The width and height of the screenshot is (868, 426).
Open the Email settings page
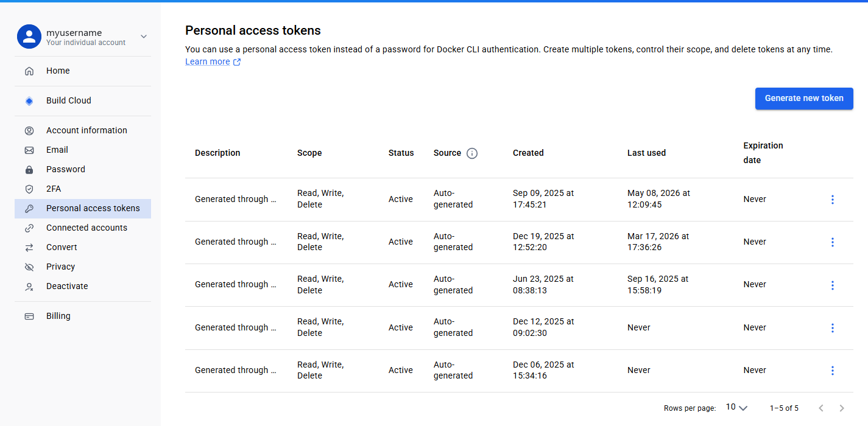(x=83, y=150)
